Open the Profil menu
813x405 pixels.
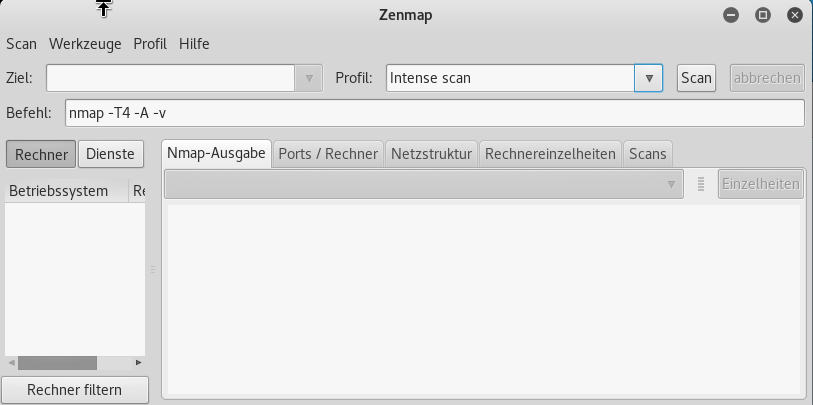click(150, 44)
